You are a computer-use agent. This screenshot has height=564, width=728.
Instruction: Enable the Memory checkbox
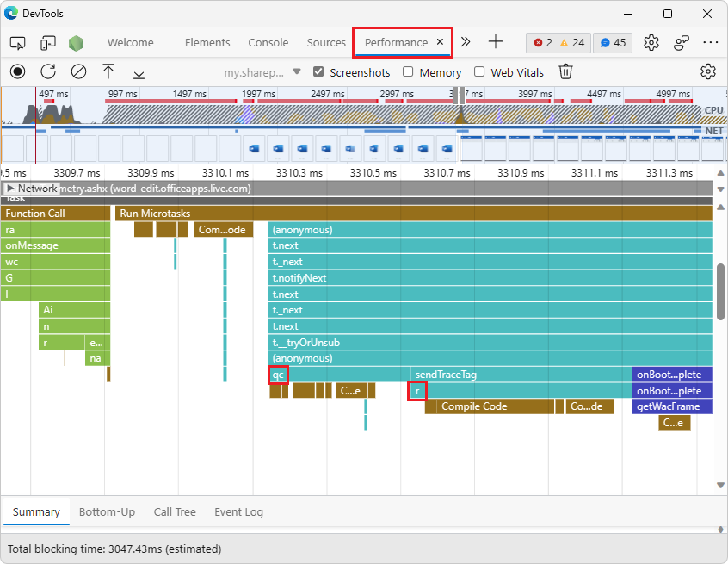tap(408, 71)
